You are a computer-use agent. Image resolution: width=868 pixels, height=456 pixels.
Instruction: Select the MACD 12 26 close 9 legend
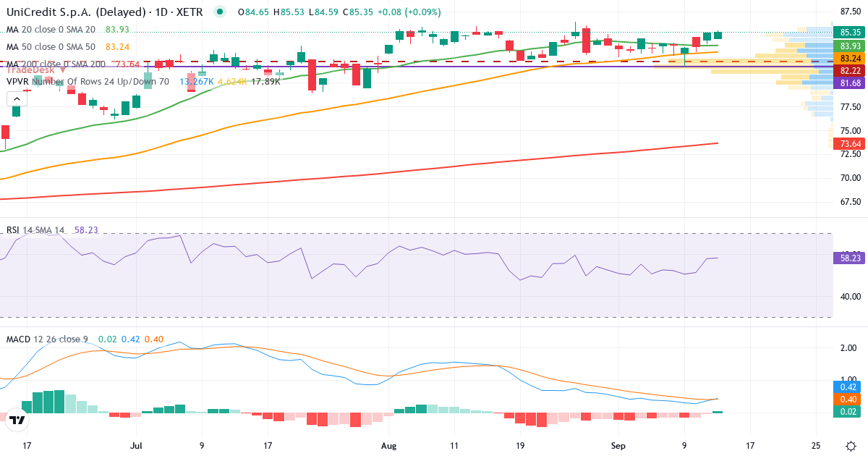(47, 339)
